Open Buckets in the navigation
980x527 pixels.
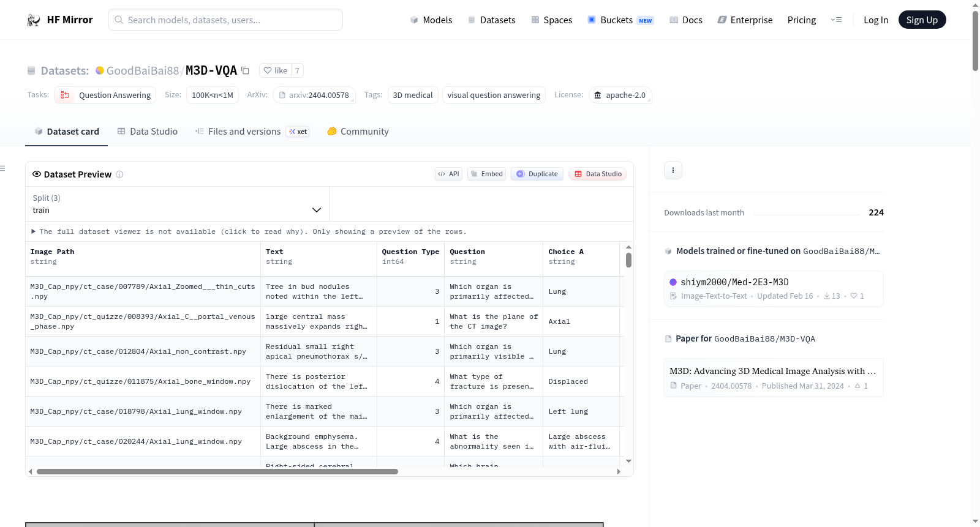pyautogui.click(x=620, y=20)
